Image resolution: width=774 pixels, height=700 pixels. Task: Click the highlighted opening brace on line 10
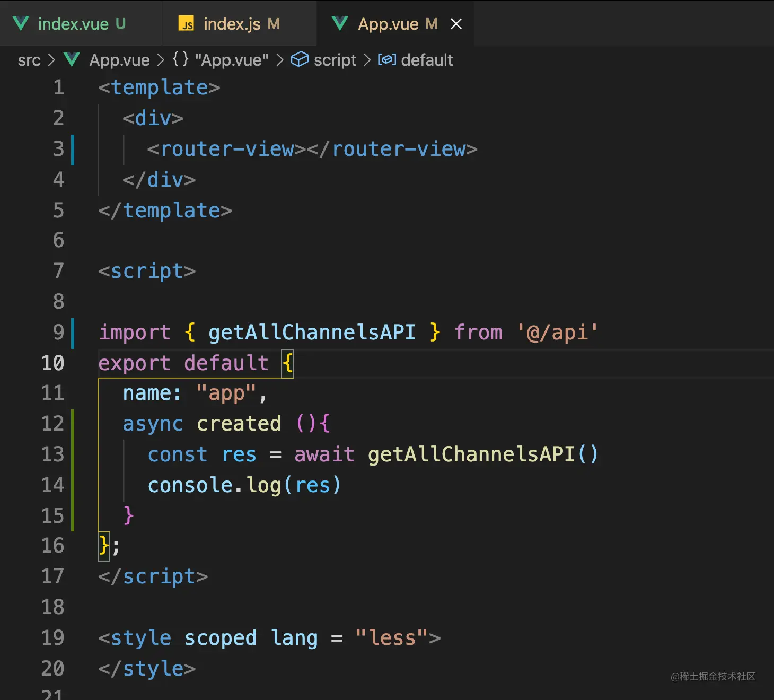tap(287, 364)
